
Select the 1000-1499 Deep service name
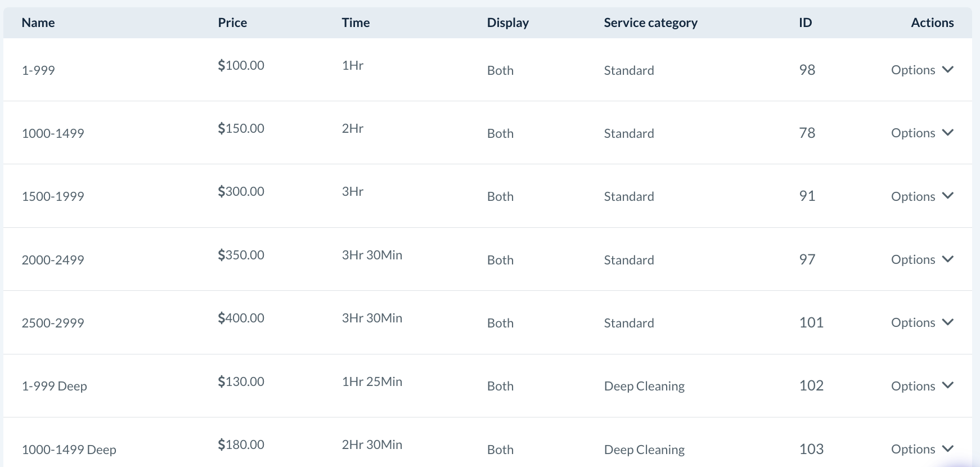[x=69, y=450]
